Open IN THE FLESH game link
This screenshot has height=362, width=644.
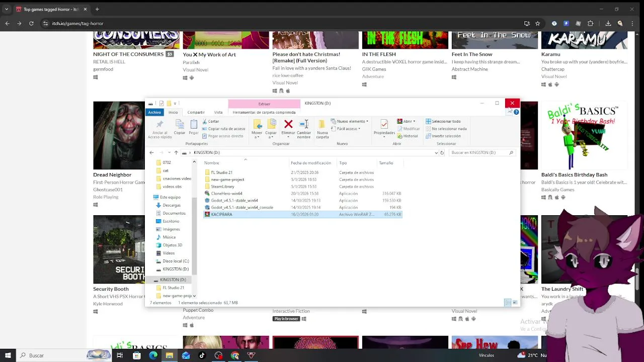pyautogui.click(x=379, y=54)
